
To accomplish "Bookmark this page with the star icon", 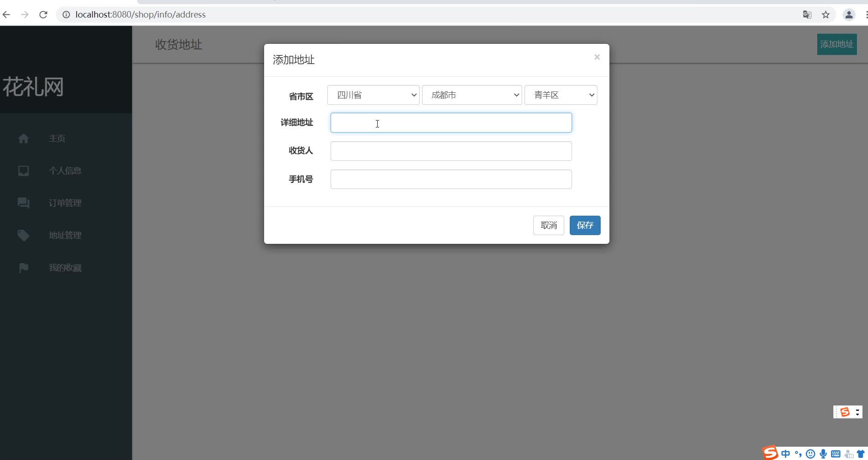I will [x=826, y=15].
